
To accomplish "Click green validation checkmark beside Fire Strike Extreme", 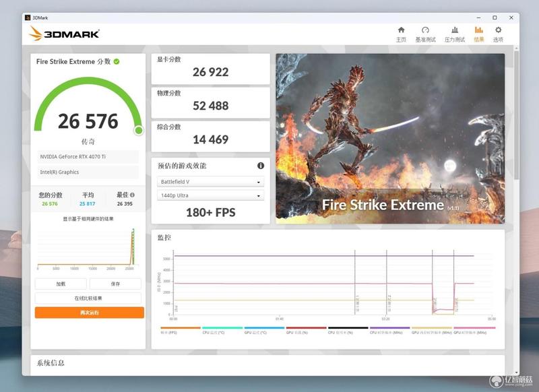I will [x=117, y=61].
